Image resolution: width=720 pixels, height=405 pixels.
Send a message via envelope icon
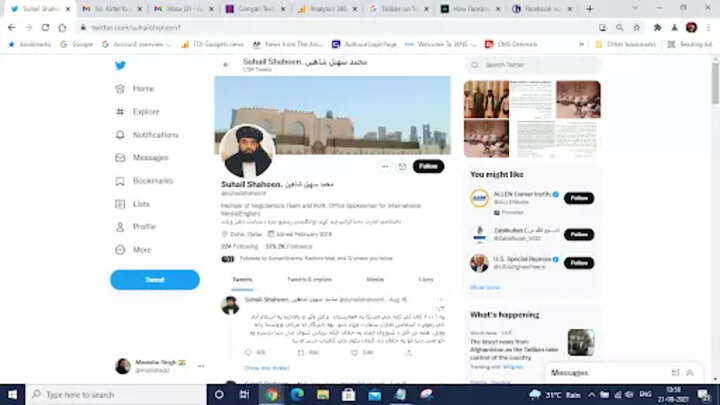coord(402,166)
